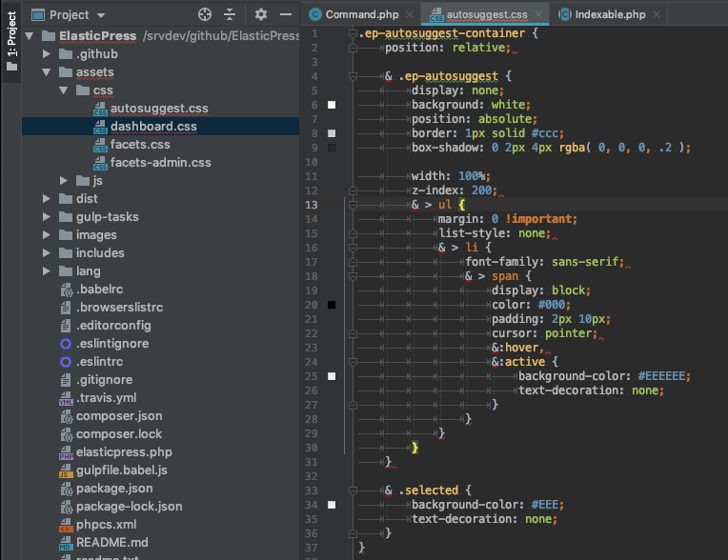Close the autosuggest.css tab

click(538, 14)
